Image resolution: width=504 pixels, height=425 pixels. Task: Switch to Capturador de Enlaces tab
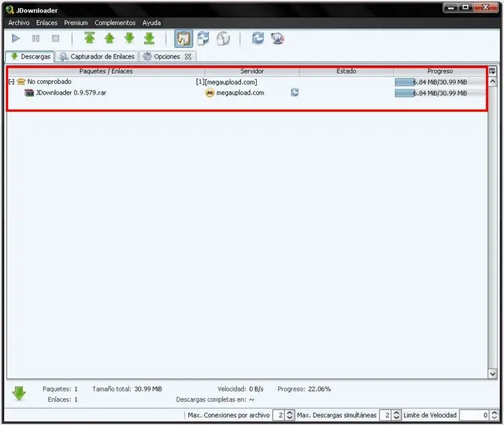click(x=97, y=56)
